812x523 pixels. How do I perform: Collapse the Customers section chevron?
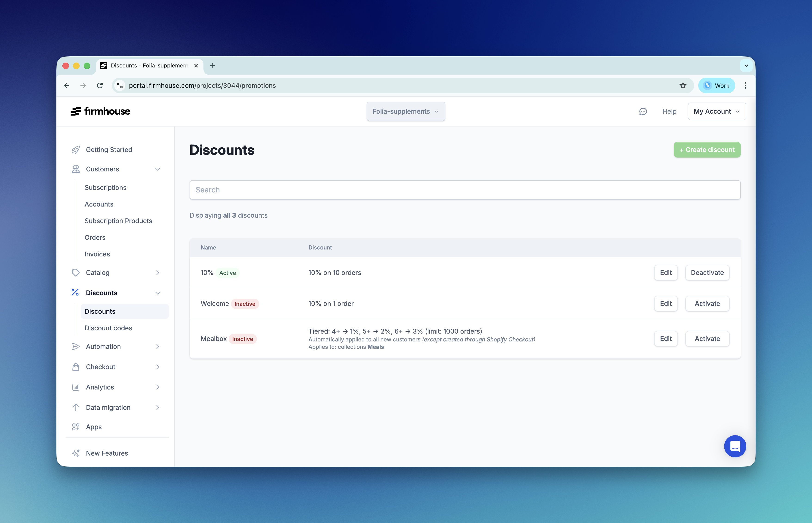point(157,169)
